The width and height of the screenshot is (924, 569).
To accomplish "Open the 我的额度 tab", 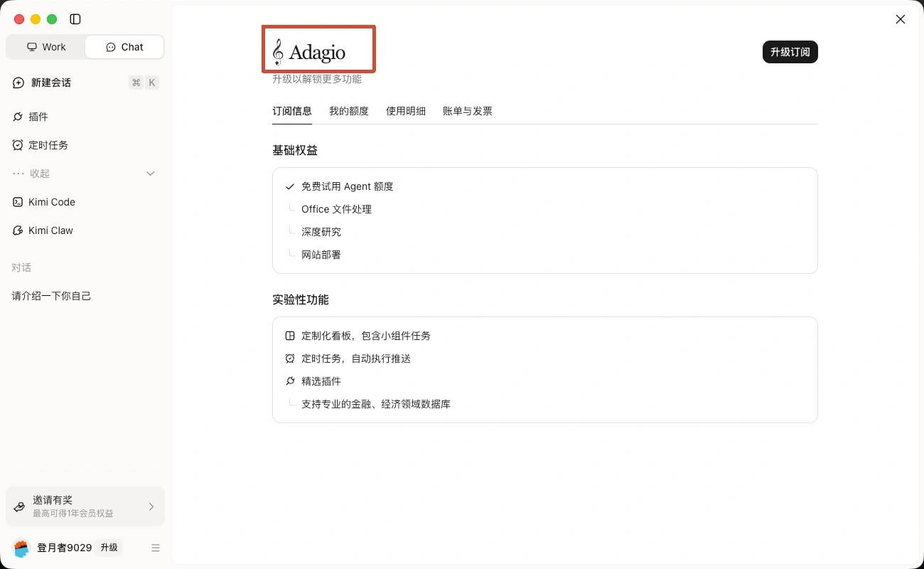I will pyautogui.click(x=349, y=111).
